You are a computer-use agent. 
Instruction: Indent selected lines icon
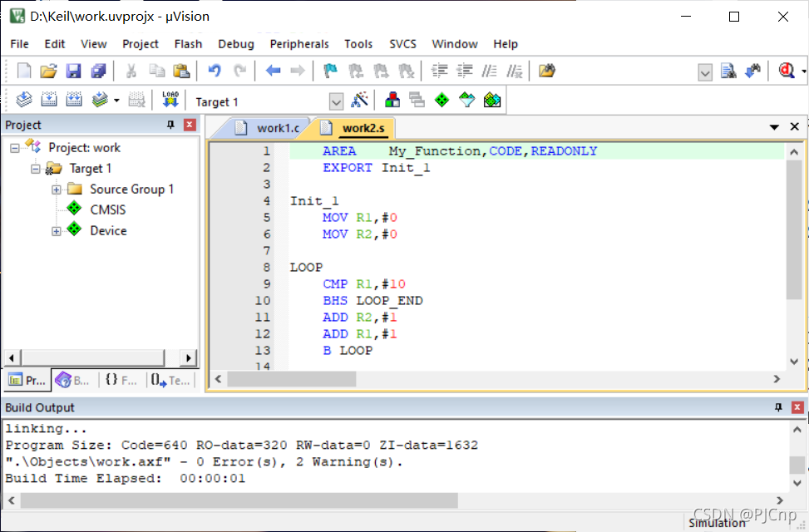(440, 71)
